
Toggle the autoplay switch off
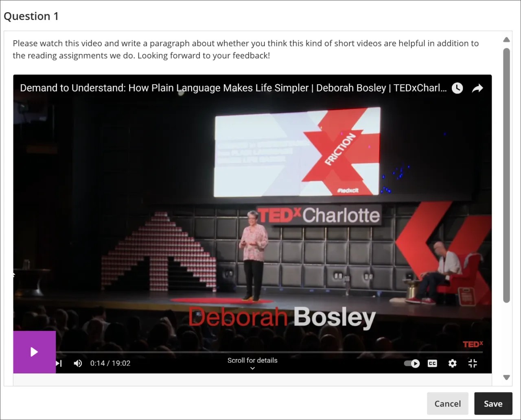412,363
